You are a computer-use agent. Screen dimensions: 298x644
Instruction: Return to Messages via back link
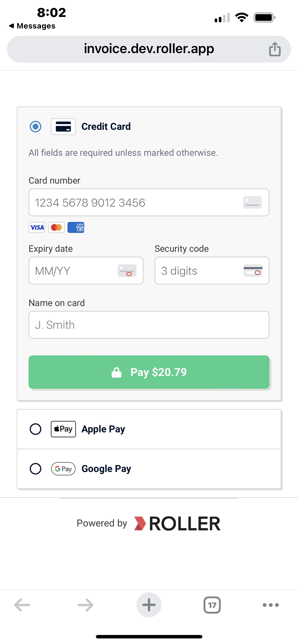(x=32, y=26)
